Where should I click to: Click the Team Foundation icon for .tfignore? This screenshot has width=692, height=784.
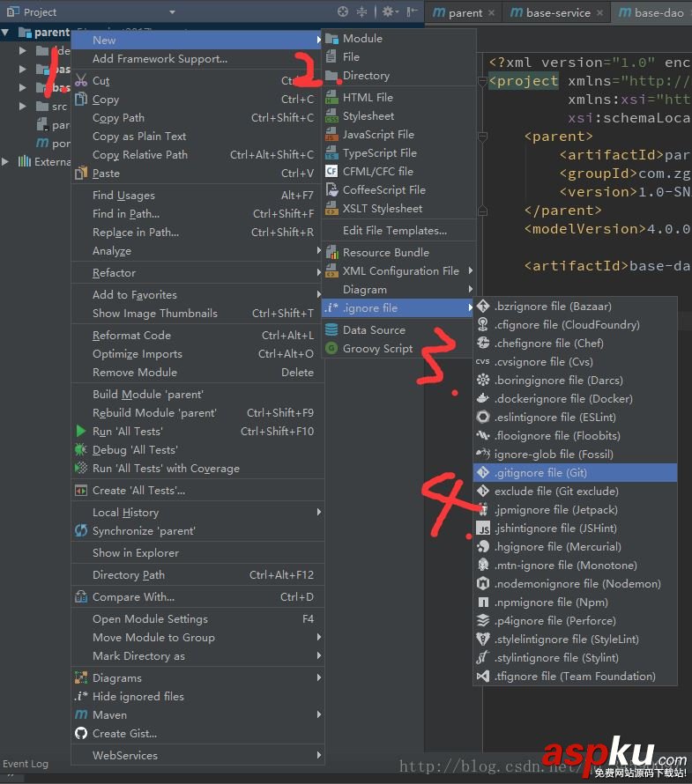483,676
